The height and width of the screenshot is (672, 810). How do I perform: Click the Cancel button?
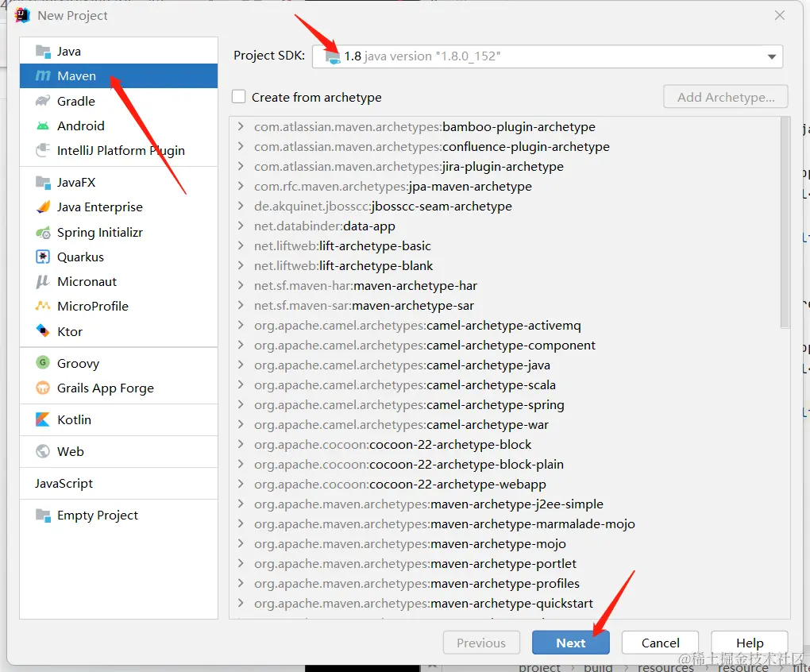660,643
